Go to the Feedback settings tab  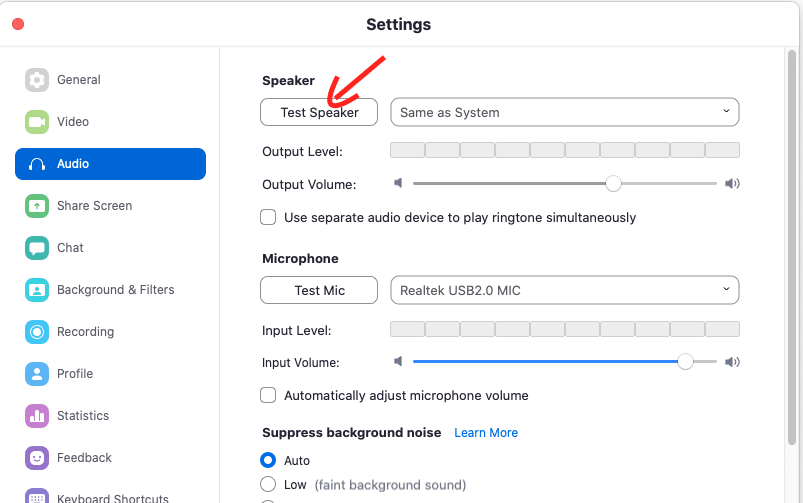coord(84,458)
